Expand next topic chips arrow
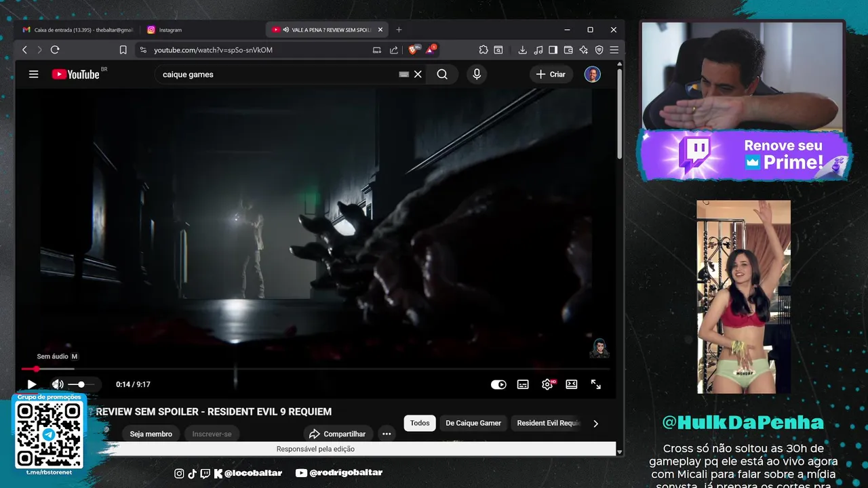Screen dimensions: 868x488 [595, 424]
